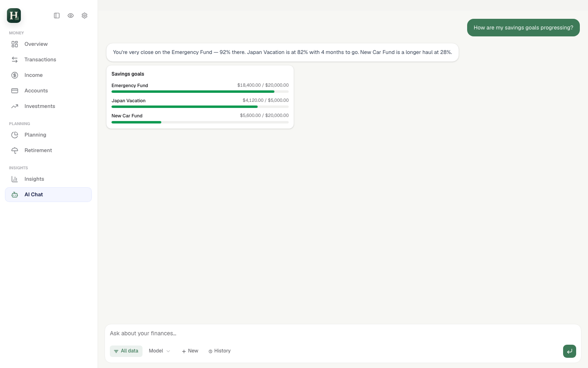Click the New Car Fund goal label
The height and width of the screenshot is (368, 588).
127,116
